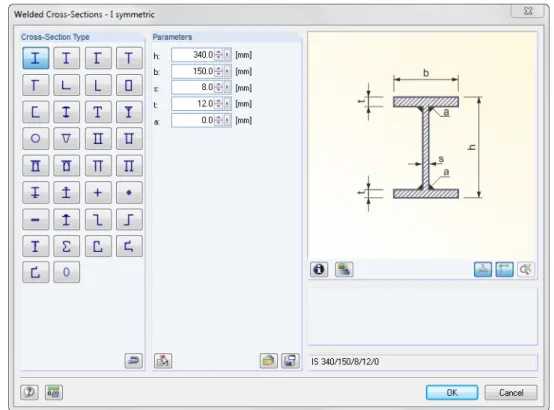Click the curved return arrow button
This screenshot has height=410, width=554.
click(134, 361)
